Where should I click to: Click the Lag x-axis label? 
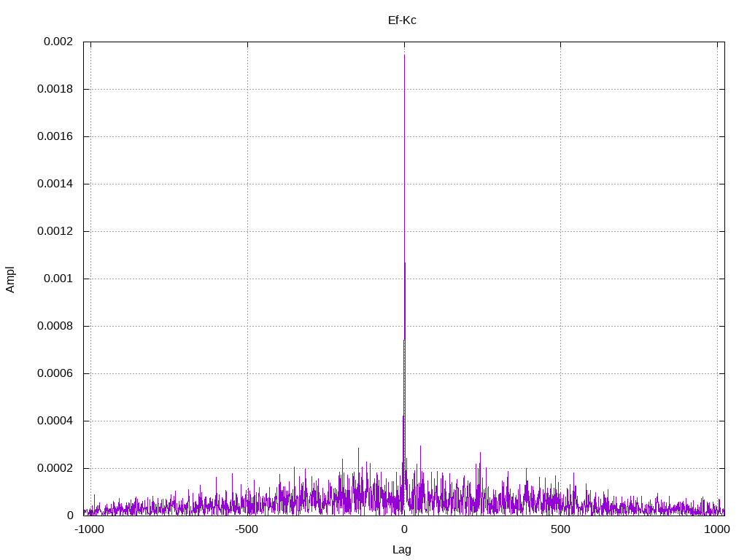click(402, 550)
